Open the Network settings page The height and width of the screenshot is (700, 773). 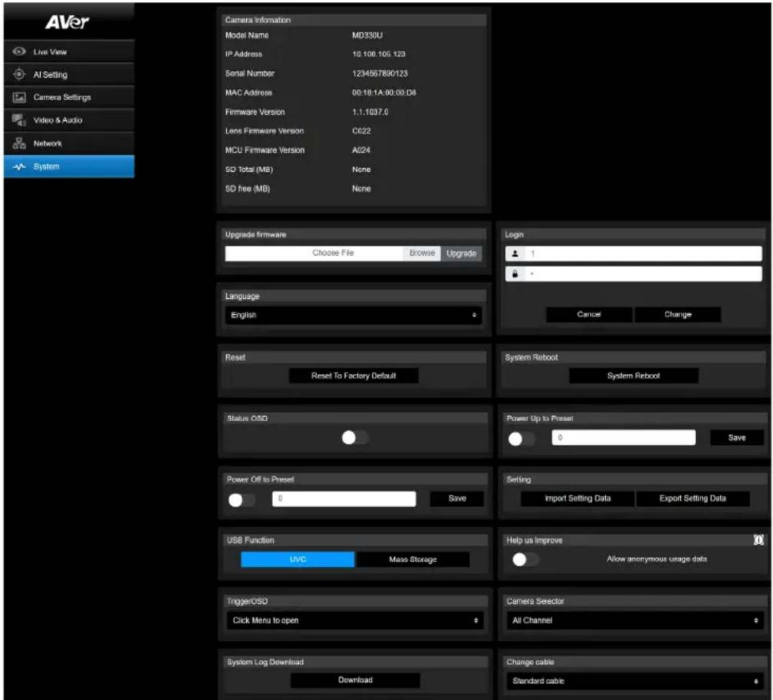[69, 143]
